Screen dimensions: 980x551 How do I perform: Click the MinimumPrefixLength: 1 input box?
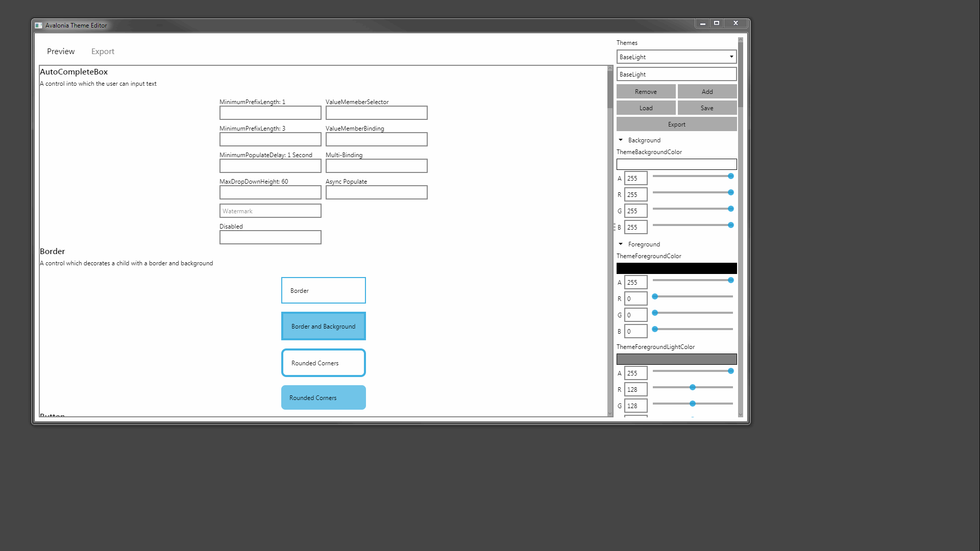(271, 113)
